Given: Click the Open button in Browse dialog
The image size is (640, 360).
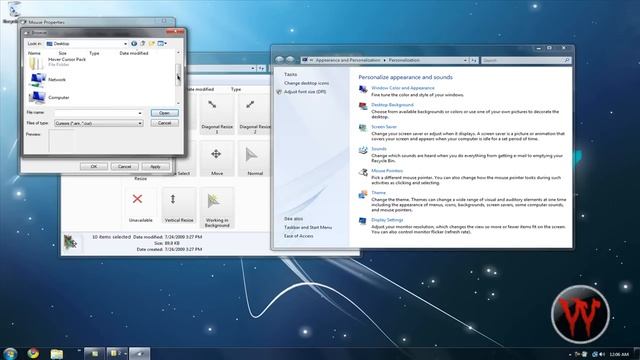Looking at the screenshot, I should [164, 113].
